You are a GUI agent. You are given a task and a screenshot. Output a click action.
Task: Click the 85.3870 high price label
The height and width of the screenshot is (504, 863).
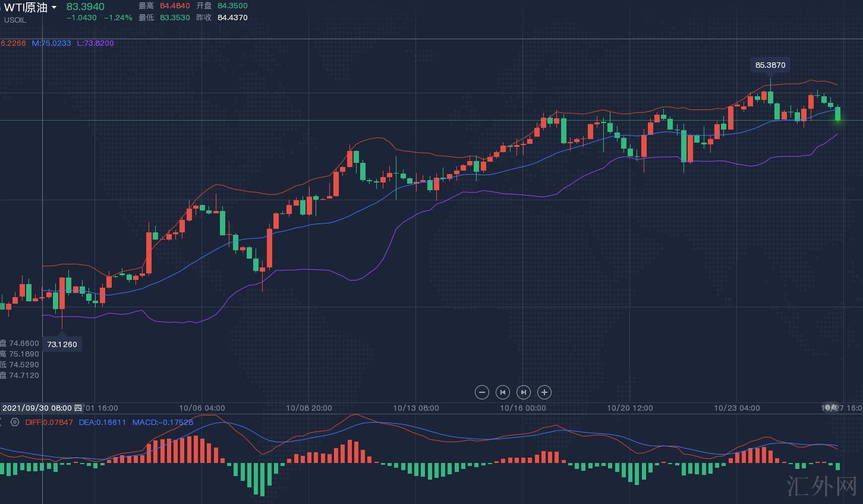click(x=770, y=65)
